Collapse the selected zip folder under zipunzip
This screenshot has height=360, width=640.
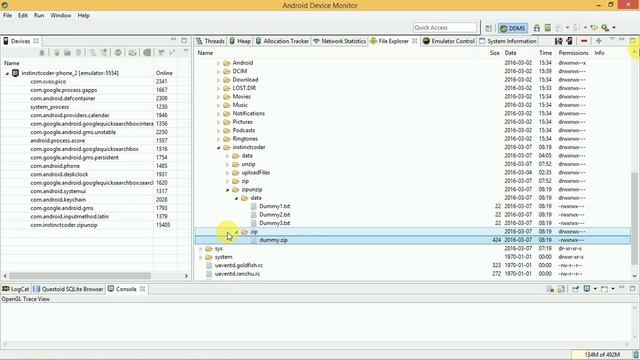(x=236, y=232)
